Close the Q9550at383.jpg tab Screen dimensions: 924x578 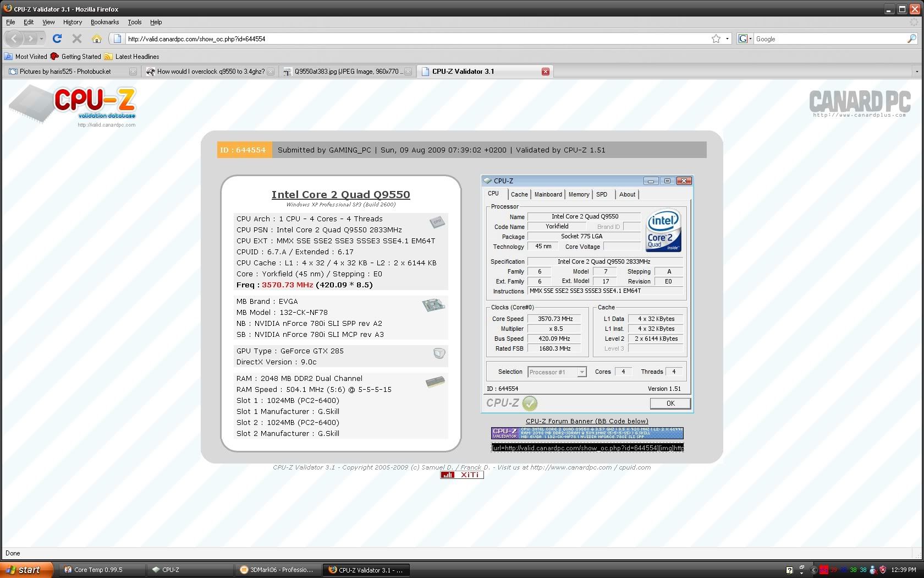(408, 72)
